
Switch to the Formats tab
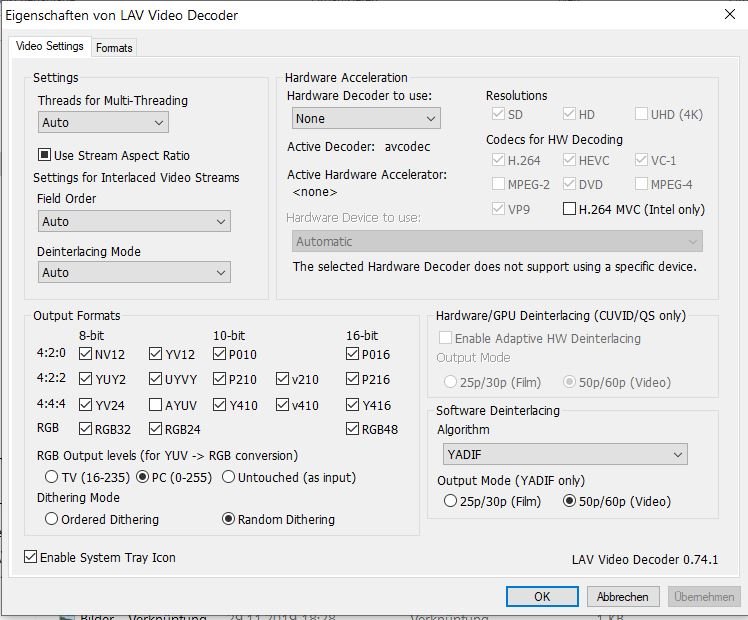pos(114,48)
